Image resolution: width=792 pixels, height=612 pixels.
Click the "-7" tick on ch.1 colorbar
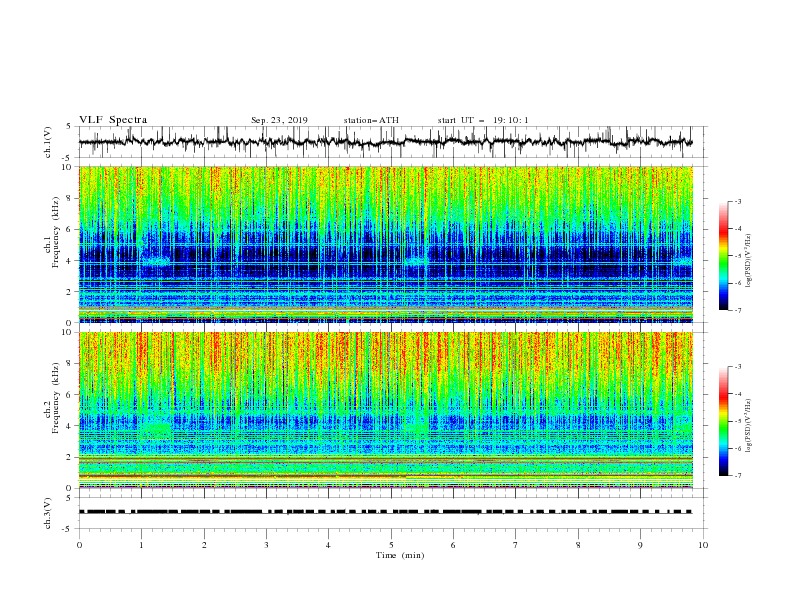point(737,310)
